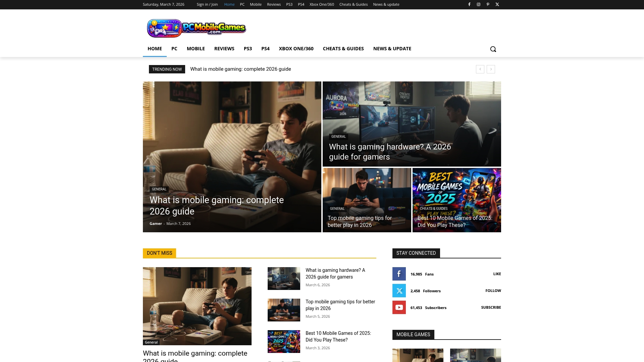Go to the previous trending story arrow
The height and width of the screenshot is (362, 644).
(480, 69)
